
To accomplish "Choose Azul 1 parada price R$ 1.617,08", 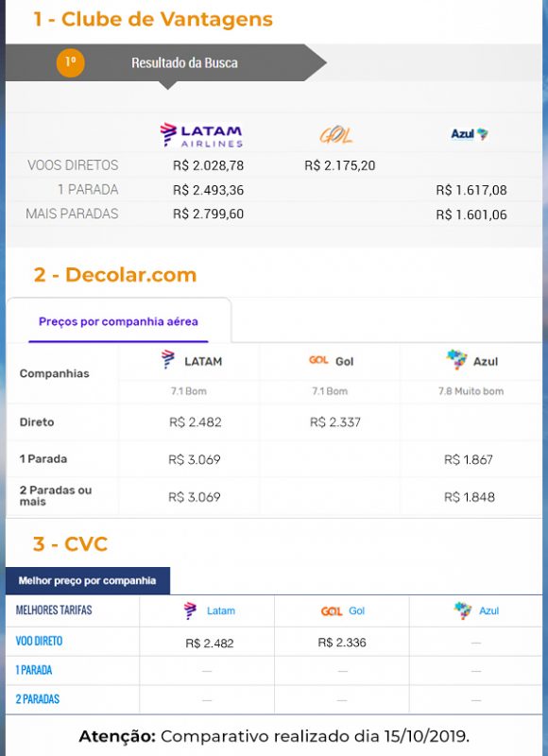I will pos(471,190).
